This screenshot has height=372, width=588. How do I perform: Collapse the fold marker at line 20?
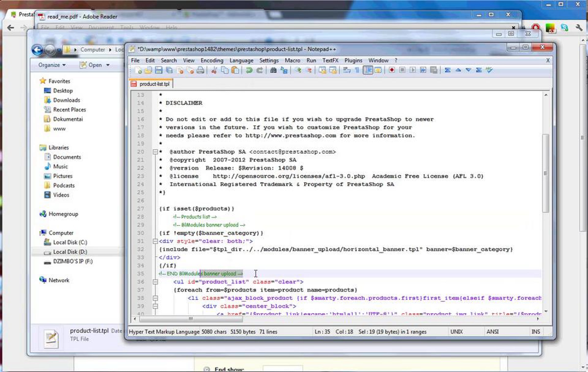click(155, 152)
